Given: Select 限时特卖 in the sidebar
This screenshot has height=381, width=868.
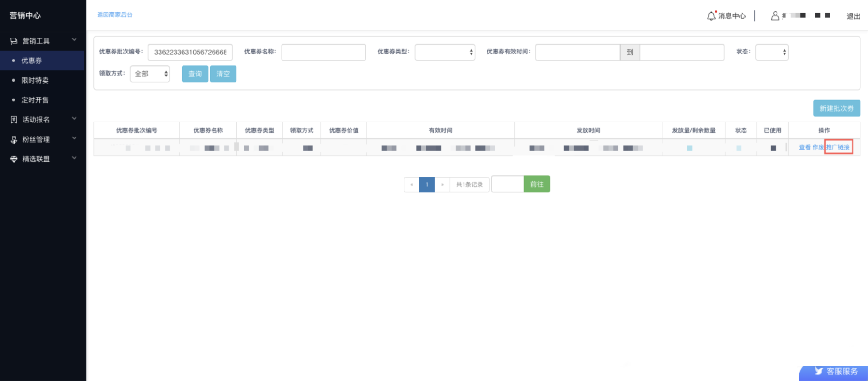Looking at the screenshot, I should [x=35, y=80].
